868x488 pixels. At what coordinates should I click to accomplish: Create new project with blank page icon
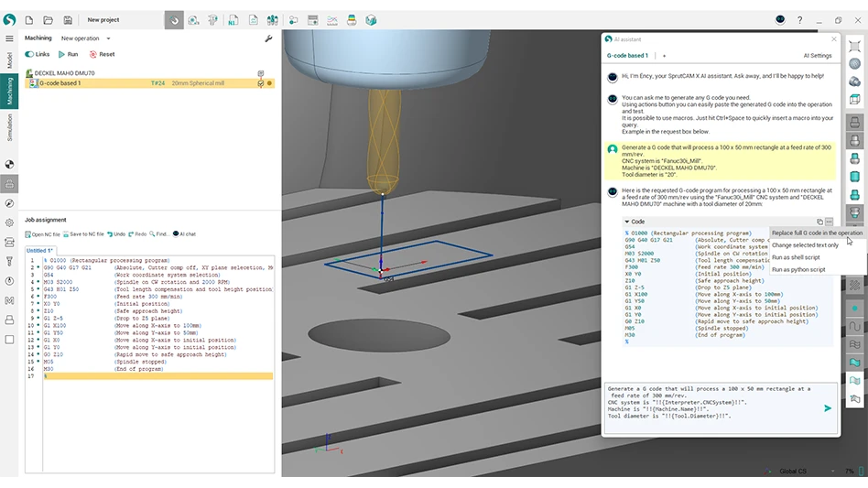29,19
